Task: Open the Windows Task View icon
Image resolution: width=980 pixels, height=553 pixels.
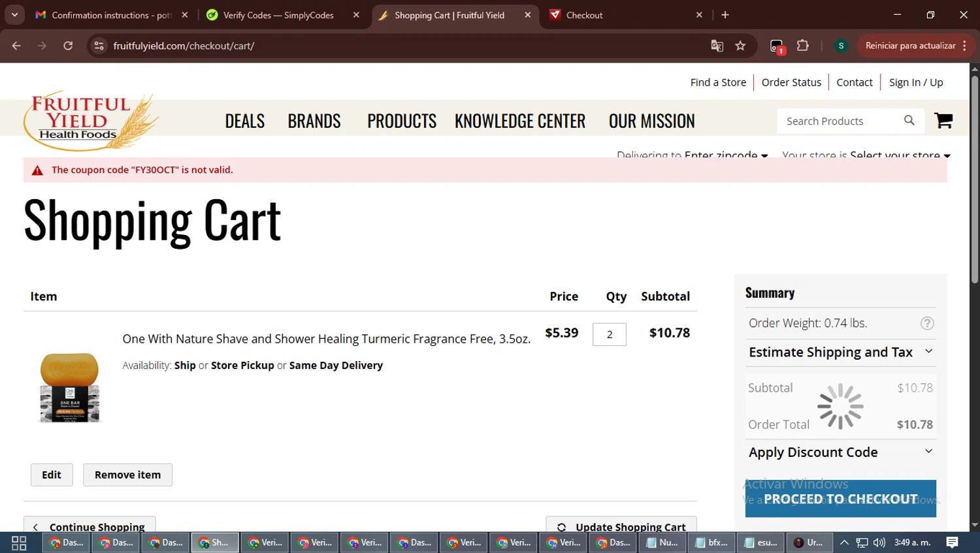Action: pos(19,543)
